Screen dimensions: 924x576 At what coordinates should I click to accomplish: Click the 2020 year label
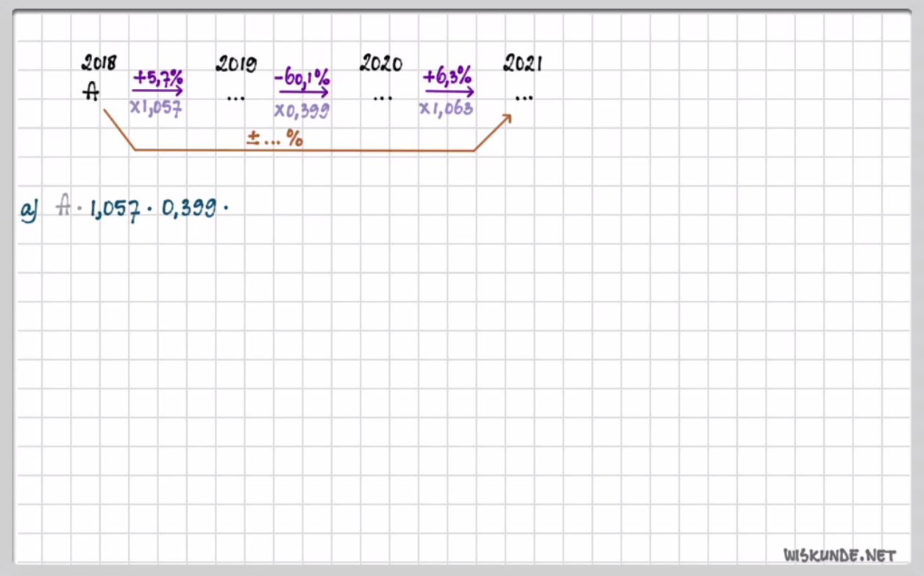tap(380, 64)
